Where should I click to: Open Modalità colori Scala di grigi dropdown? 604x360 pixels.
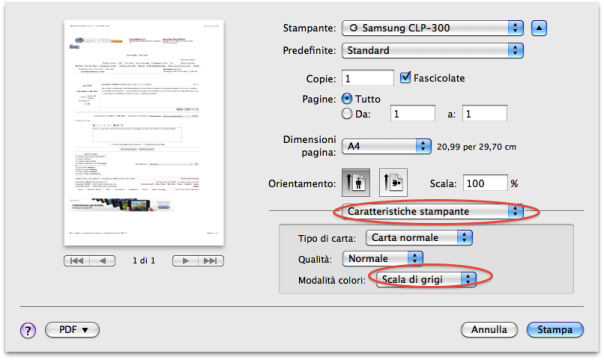tap(426, 279)
